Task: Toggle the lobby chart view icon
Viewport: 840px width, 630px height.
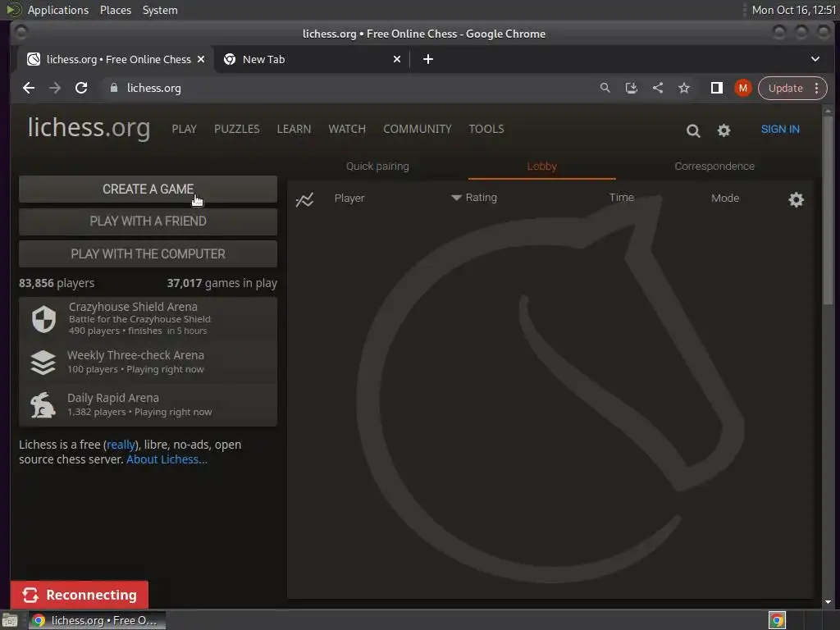Action: 305,200
